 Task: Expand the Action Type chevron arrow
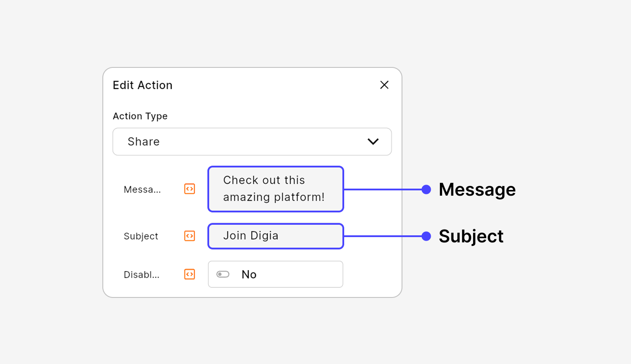tap(373, 141)
